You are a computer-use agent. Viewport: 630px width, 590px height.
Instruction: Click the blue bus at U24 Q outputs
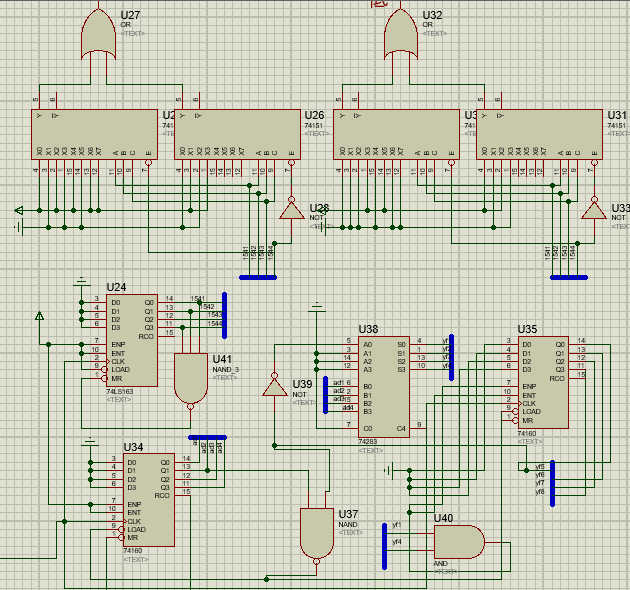coord(225,315)
